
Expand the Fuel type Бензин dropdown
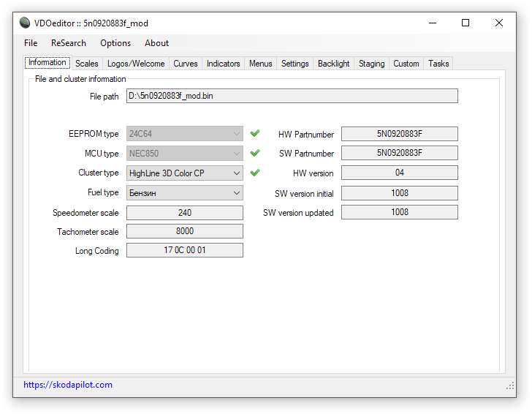tap(185, 193)
